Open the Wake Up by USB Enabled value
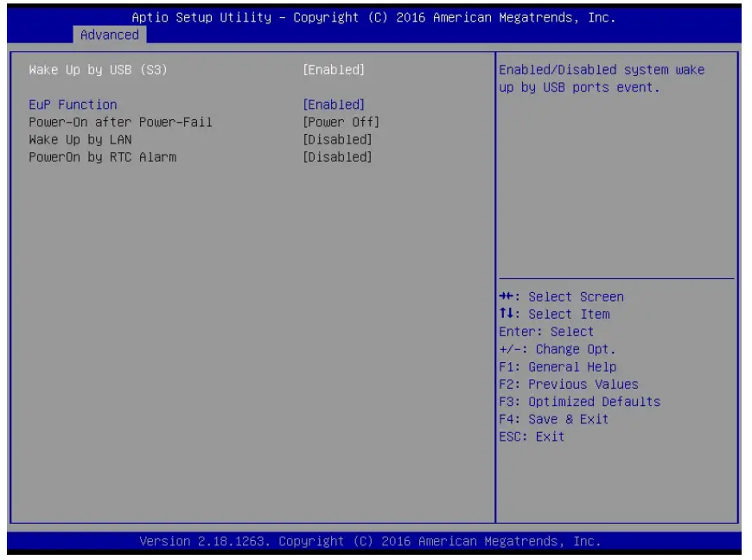Image resolution: width=752 pixels, height=560 pixels. click(x=334, y=70)
